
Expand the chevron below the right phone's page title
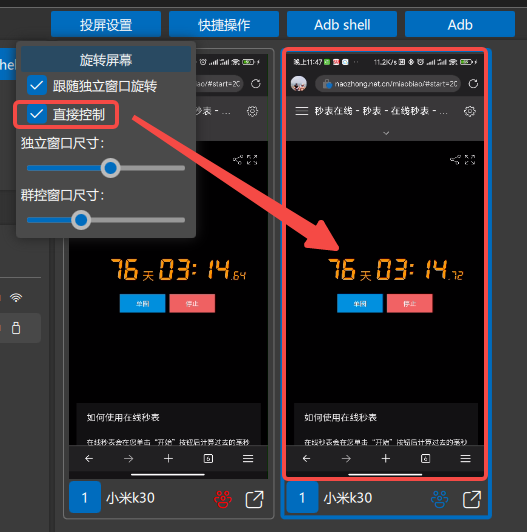pyautogui.click(x=386, y=133)
